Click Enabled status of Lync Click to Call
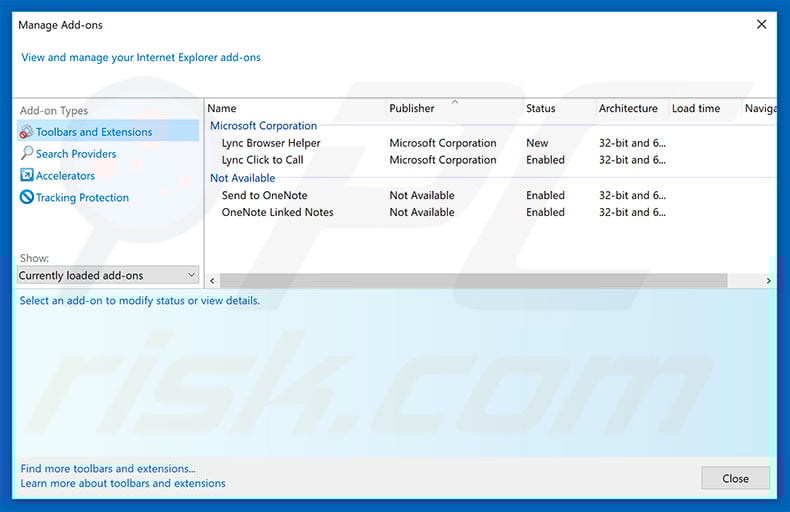 click(545, 160)
